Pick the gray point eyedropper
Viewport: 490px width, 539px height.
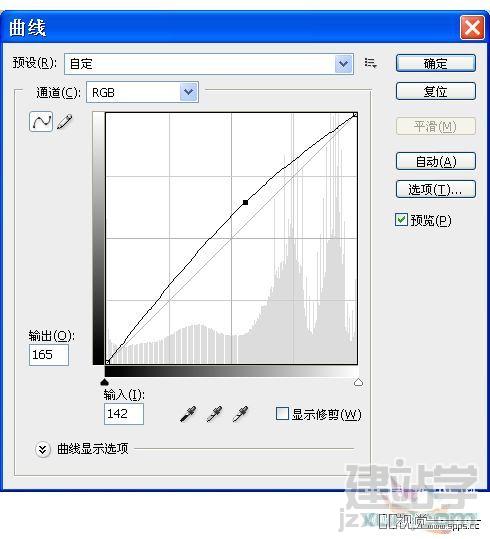214,414
